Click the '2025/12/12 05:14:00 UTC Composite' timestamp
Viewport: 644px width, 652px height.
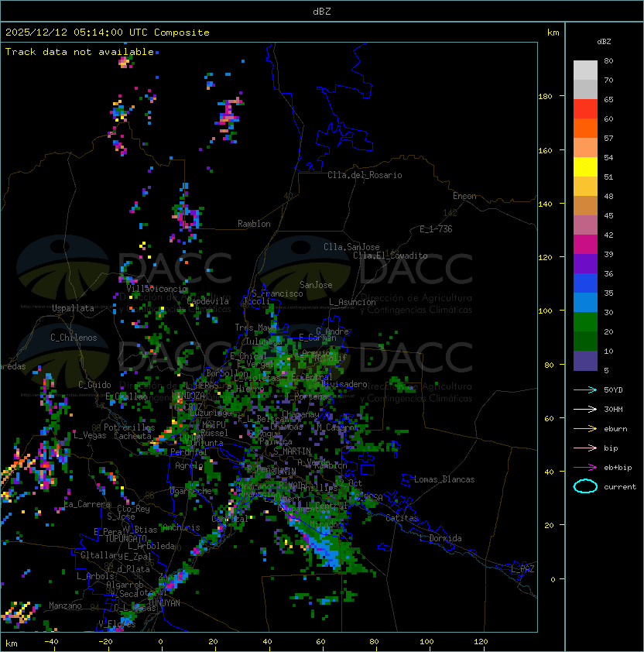pyautogui.click(x=108, y=33)
